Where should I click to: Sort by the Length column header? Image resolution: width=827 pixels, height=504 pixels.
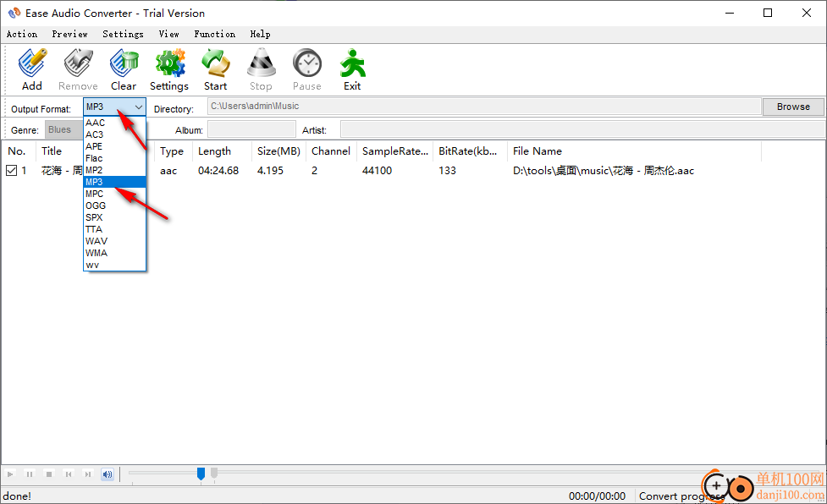click(x=222, y=151)
